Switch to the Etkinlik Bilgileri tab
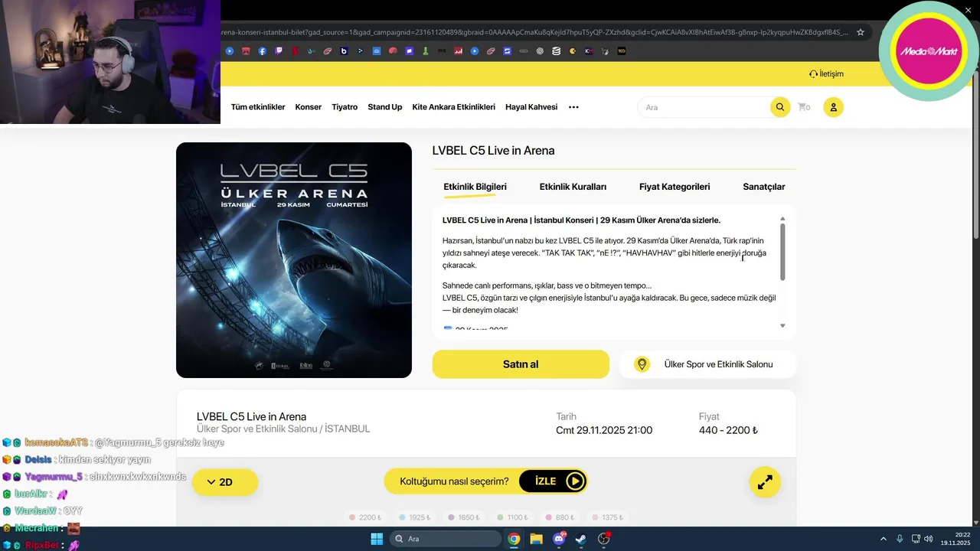Image resolution: width=980 pixels, height=551 pixels. [x=475, y=187]
